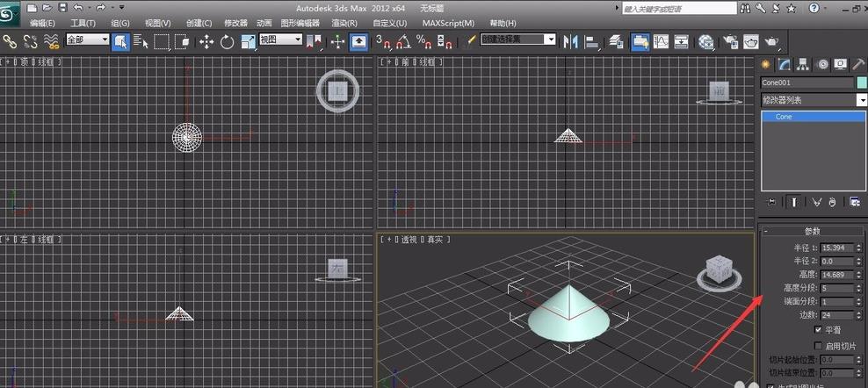Toggle the Graphite Modeling Tools ribbon icon

(640, 41)
